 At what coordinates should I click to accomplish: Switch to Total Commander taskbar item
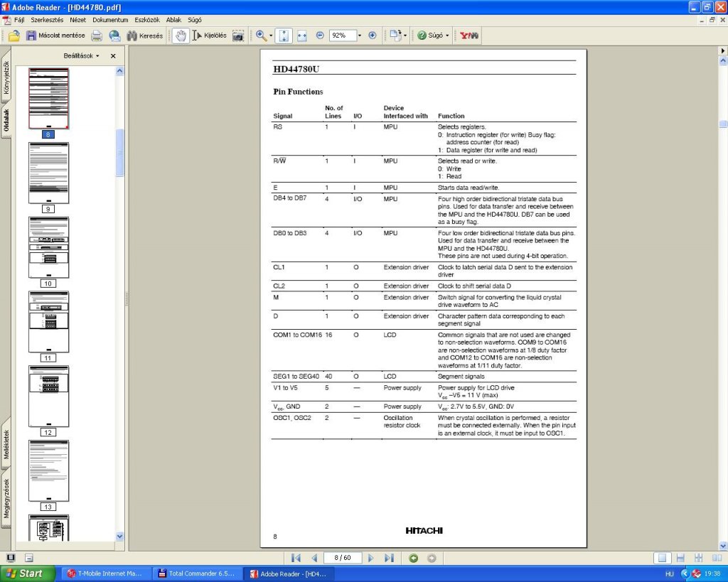coord(198,573)
